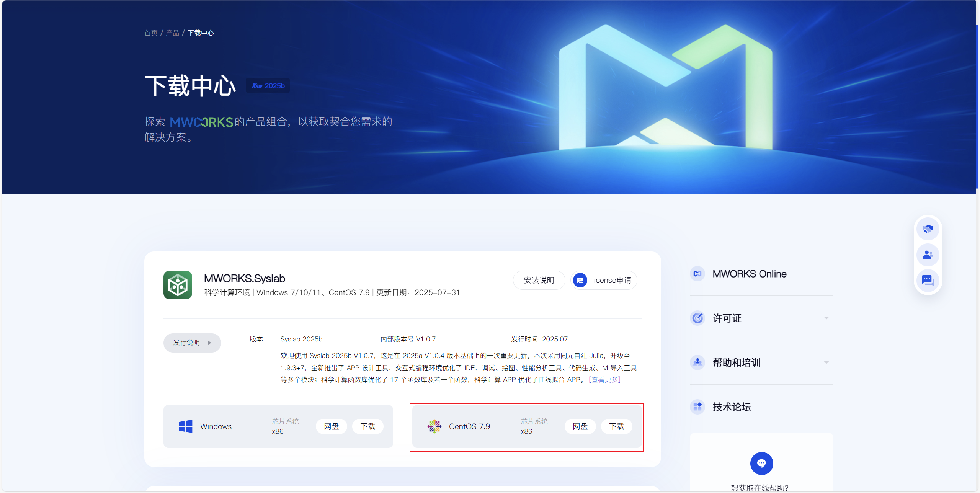
Task: Go to 产品 in the breadcrumb
Action: click(x=172, y=33)
